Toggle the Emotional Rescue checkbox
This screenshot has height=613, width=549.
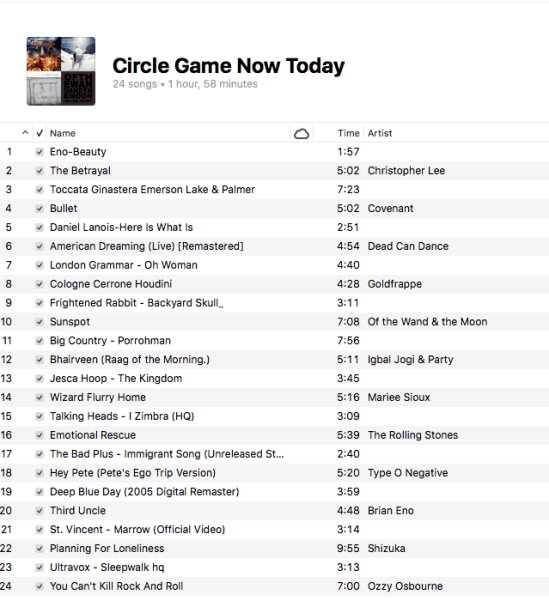(39, 435)
